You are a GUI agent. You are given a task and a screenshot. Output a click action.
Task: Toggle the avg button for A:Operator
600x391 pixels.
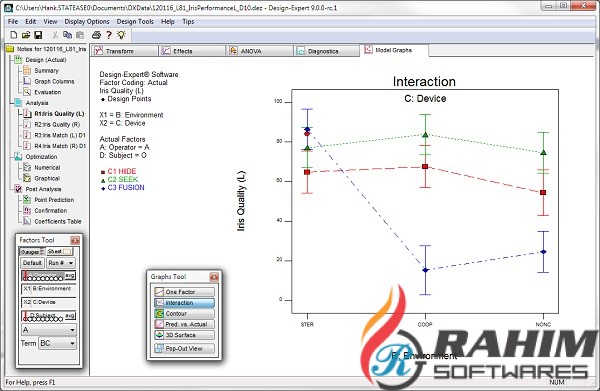pos(70,275)
